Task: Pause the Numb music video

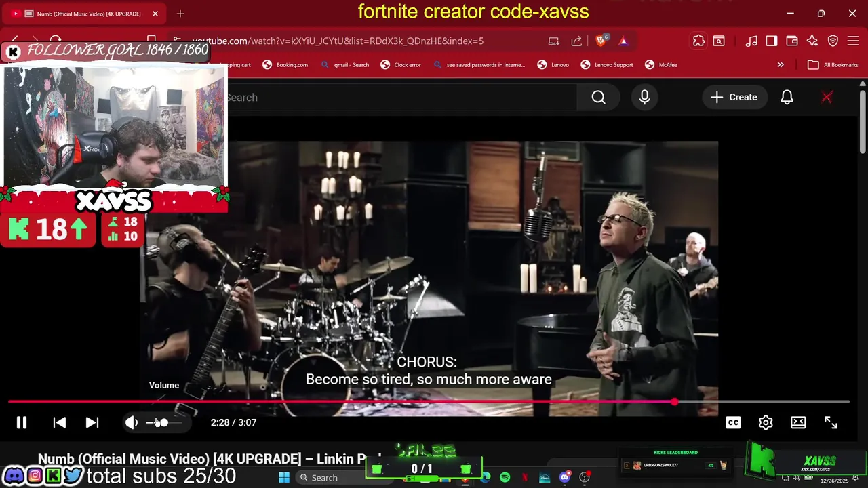Action: pyautogui.click(x=22, y=422)
